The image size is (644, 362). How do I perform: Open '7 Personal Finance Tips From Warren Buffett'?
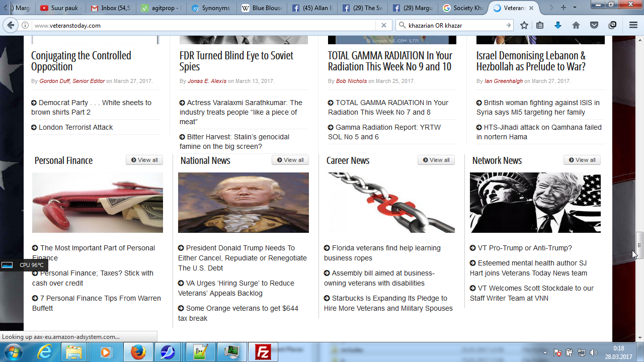pos(97,303)
